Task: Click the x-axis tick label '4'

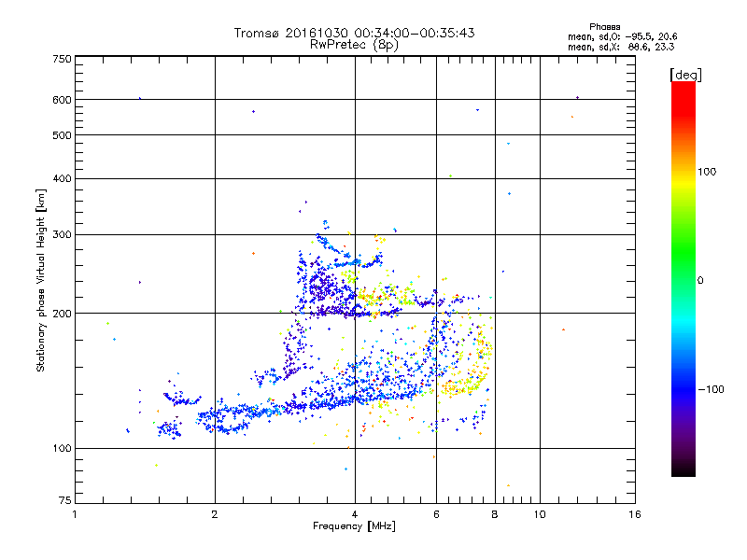Action: point(355,514)
